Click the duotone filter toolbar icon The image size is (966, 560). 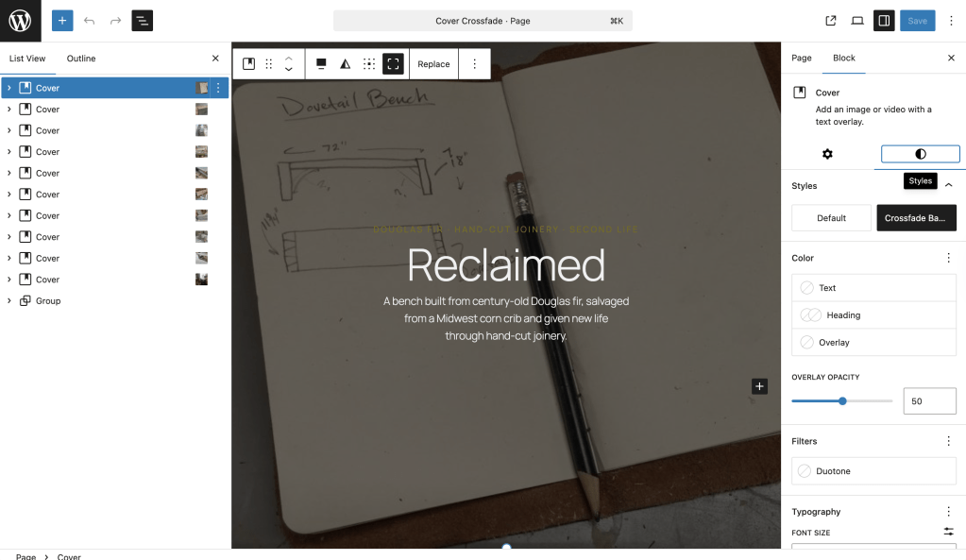(345, 64)
